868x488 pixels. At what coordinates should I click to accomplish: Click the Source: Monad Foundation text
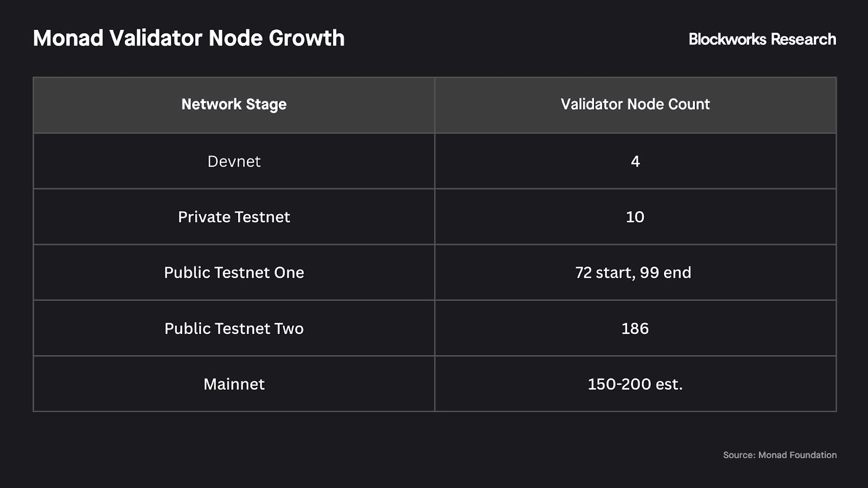tap(779, 455)
